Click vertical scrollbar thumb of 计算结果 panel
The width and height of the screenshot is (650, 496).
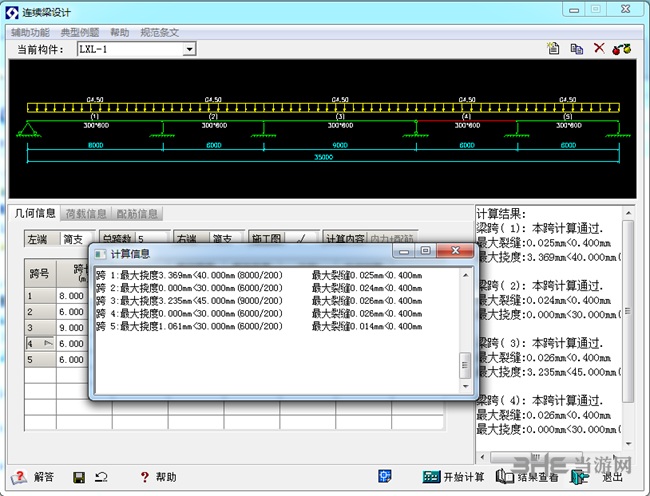[628, 311]
